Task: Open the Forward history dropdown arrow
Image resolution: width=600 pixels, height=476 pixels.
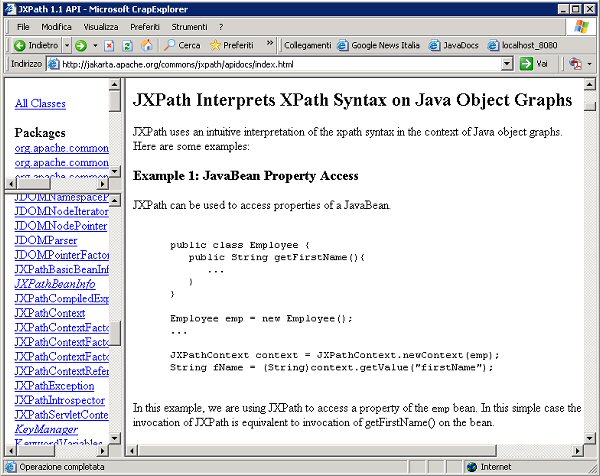Action: (95, 46)
